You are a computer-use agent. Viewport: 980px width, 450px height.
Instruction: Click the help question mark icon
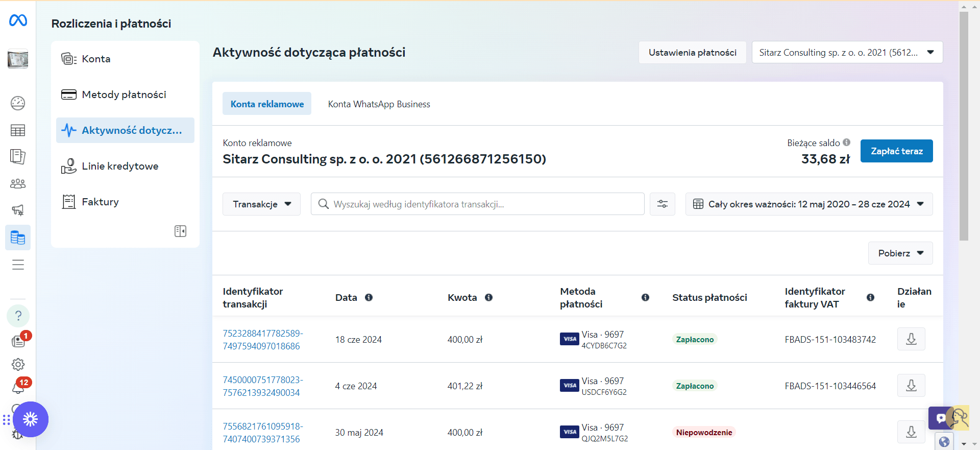[18, 316]
